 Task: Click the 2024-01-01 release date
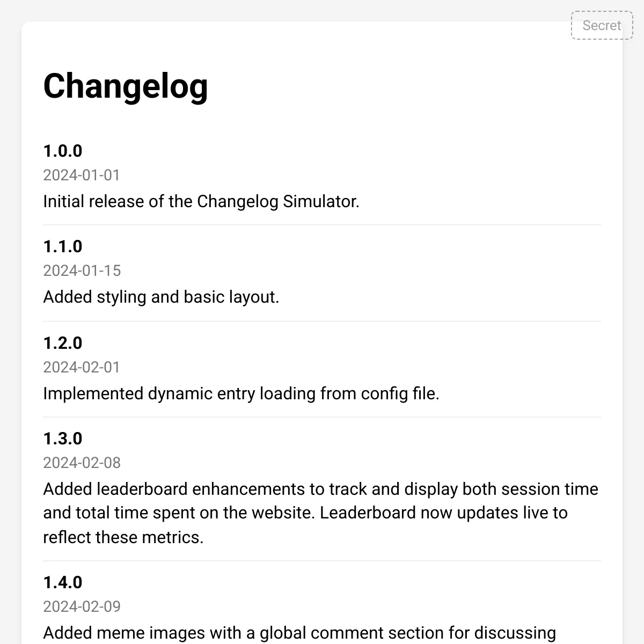click(82, 175)
